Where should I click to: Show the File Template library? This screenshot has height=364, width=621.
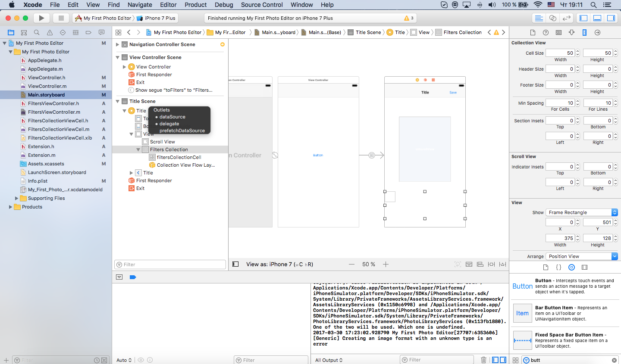click(x=546, y=267)
